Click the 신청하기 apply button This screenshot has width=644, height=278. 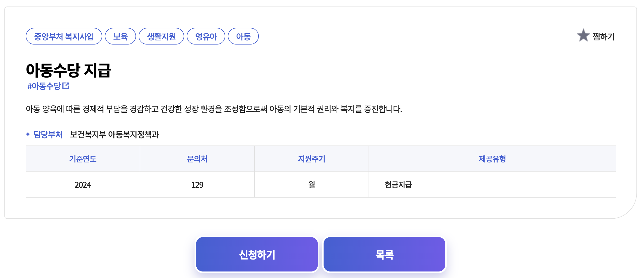(257, 254)
